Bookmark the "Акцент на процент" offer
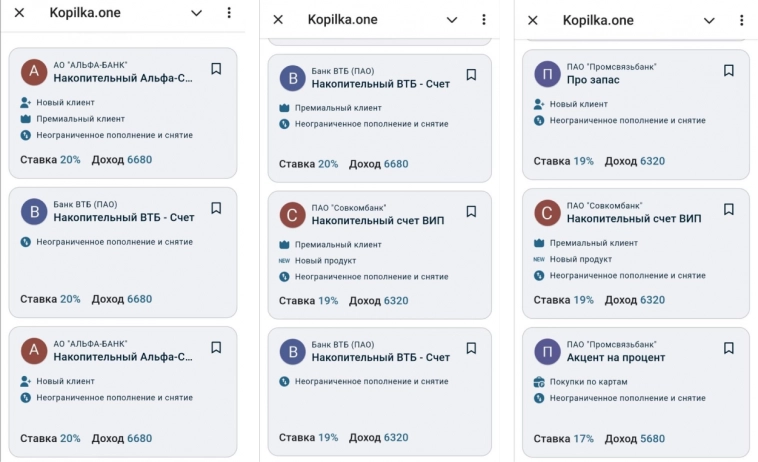Screen dimensions: 758x462 (x=729, y=348)
